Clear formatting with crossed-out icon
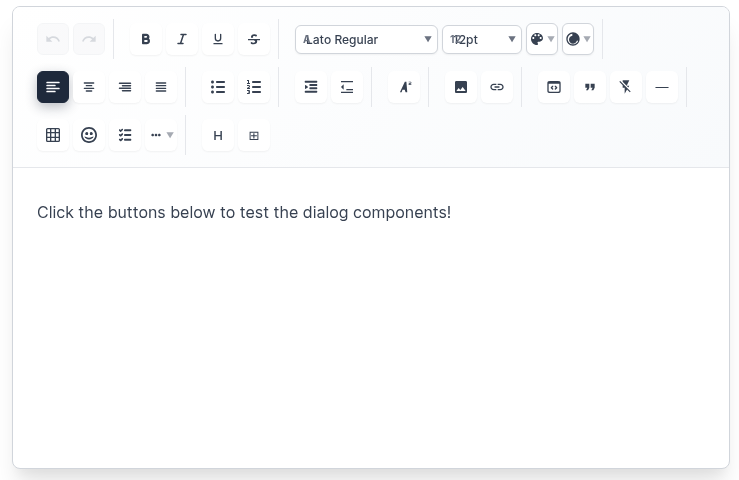739x480 pixels. point(626,87)
